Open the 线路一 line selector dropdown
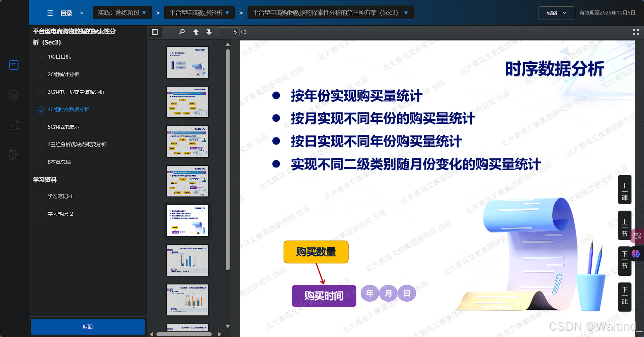The width and height of the screenshot is (644, 337). [556, 13]
